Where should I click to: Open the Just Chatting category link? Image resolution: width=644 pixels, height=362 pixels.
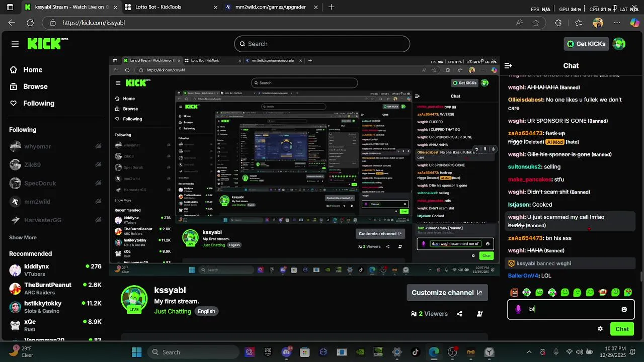pyautogui.click(x=173, y=311)
